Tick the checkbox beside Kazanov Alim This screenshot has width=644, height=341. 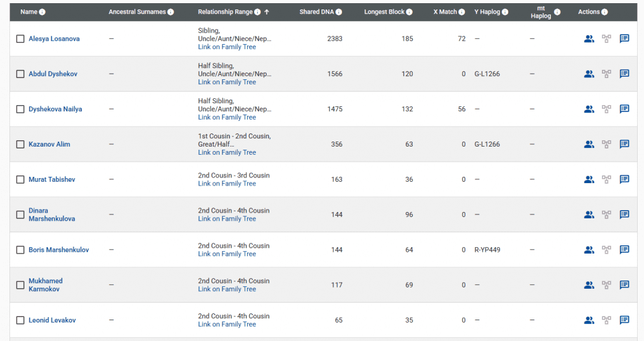[20, 145]
